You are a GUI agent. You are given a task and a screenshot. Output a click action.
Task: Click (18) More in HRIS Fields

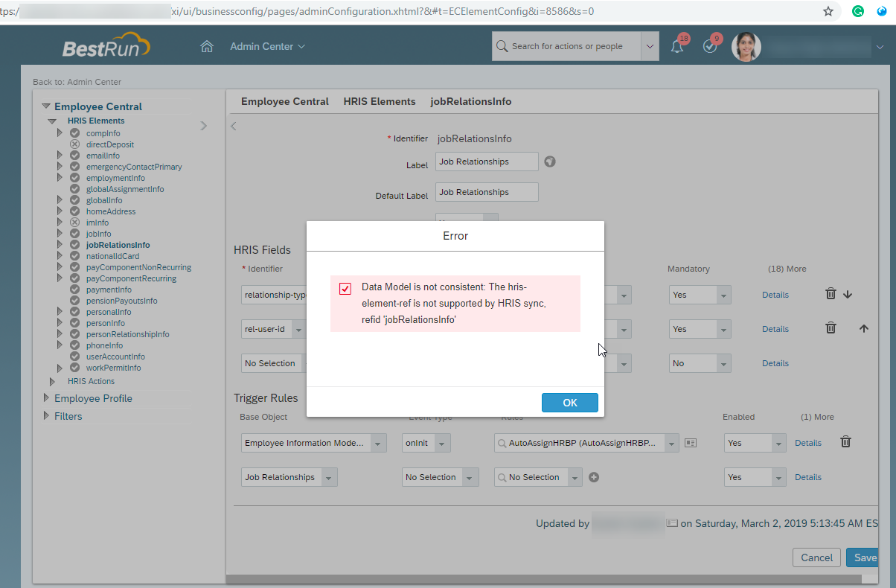[x=787, y=269]
